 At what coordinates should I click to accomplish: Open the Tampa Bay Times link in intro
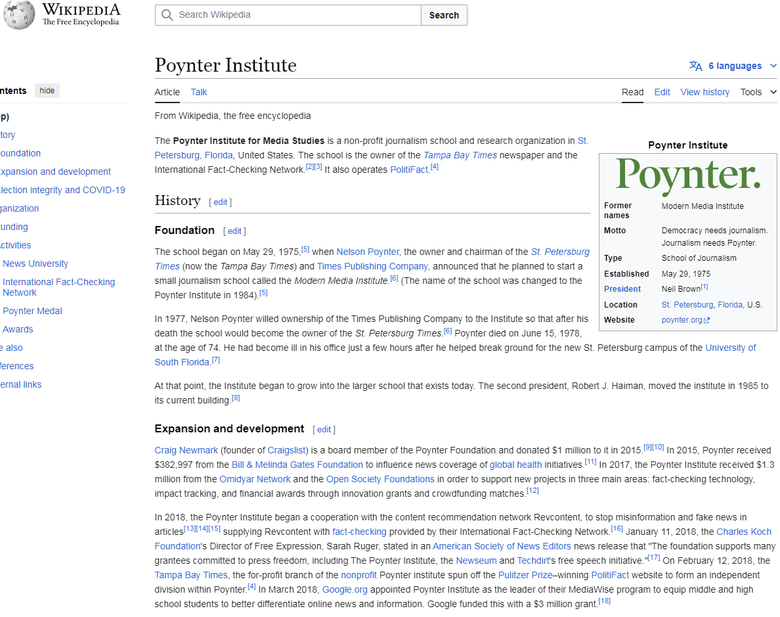[460, 155]
